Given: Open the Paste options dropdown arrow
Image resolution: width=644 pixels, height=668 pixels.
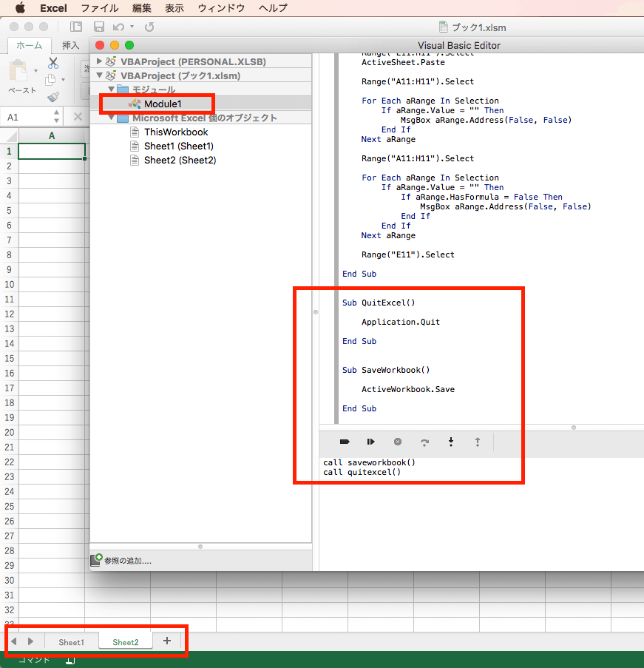Looking at the screenshot, I should (x=35, y=71).
